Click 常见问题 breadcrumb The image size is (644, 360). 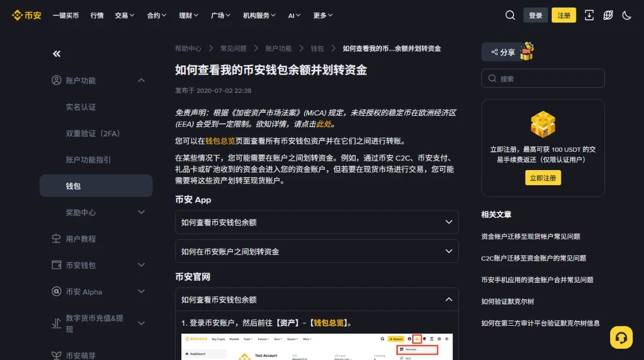pyautogui.click(x=233, y=48)
